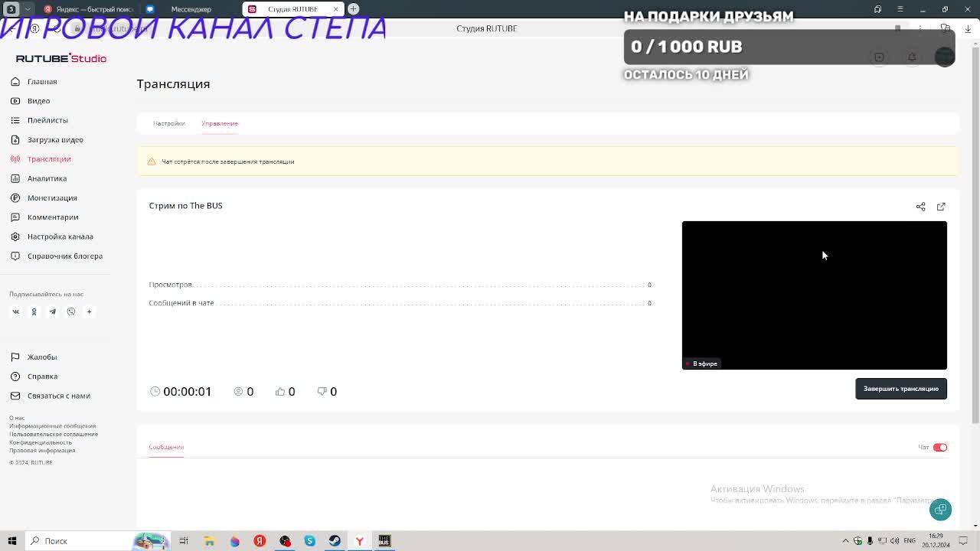Open browser downloads icon
The image size is (980, 551).
tap(968, 29)
